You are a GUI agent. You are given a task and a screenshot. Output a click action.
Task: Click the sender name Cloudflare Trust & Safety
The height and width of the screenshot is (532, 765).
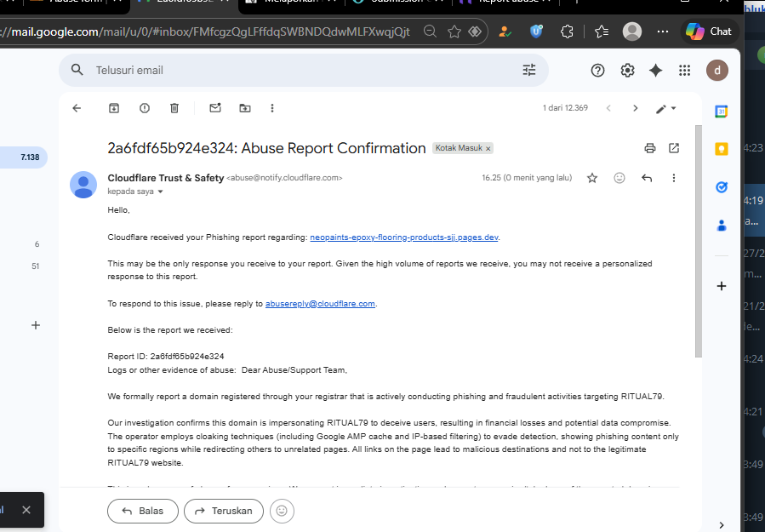click(x=166, y=178)
